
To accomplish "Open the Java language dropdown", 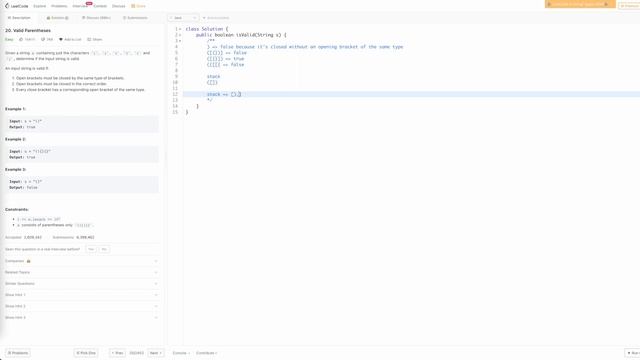I will click(x=183, y=18).
